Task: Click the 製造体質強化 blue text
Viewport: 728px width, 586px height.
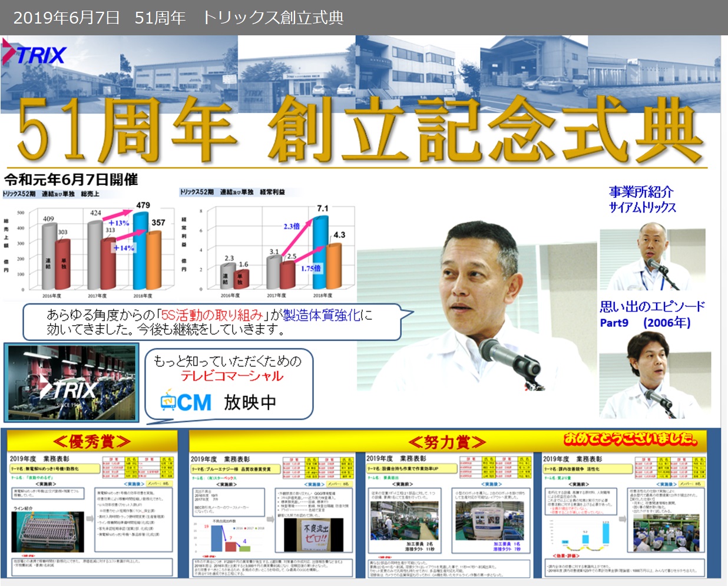Action: pos(321,315)
